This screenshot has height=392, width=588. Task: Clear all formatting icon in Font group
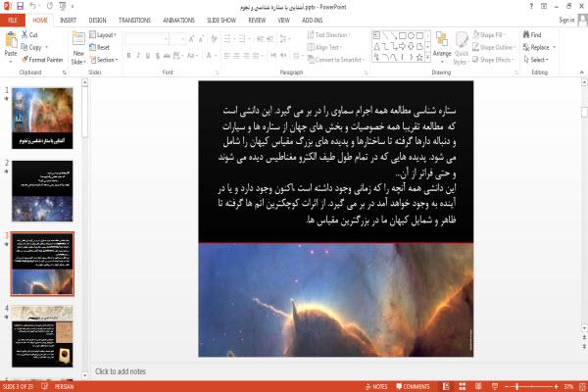[214, 38]
